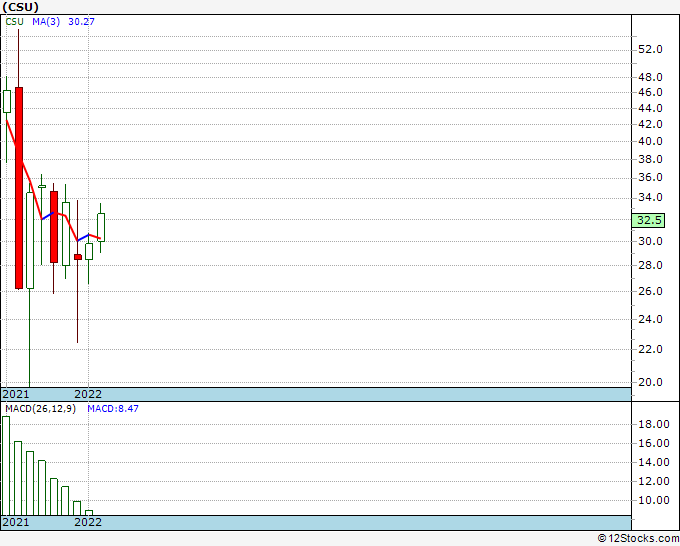
Task: Click the 28.0 price axis label
Action: (x=651, y=265)
